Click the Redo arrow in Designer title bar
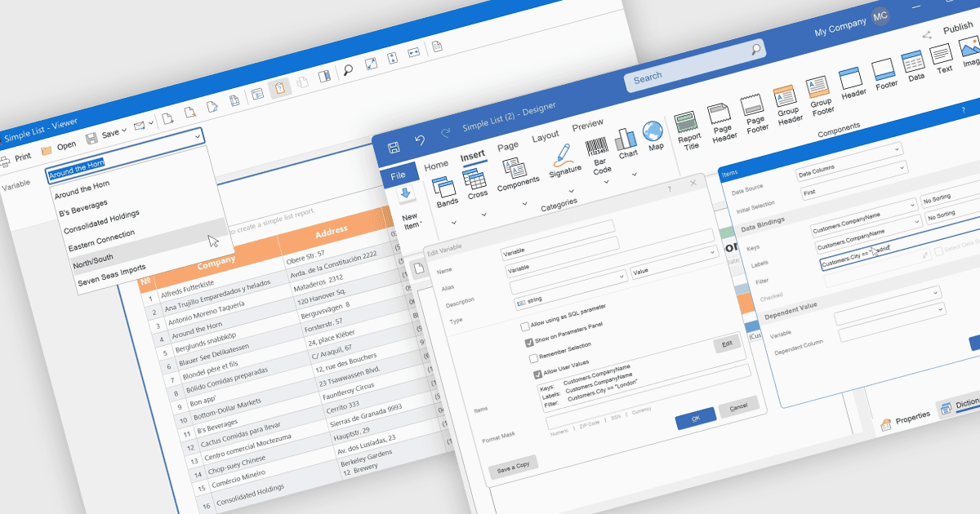Screen dimensions: 980x514 point(445,134)
